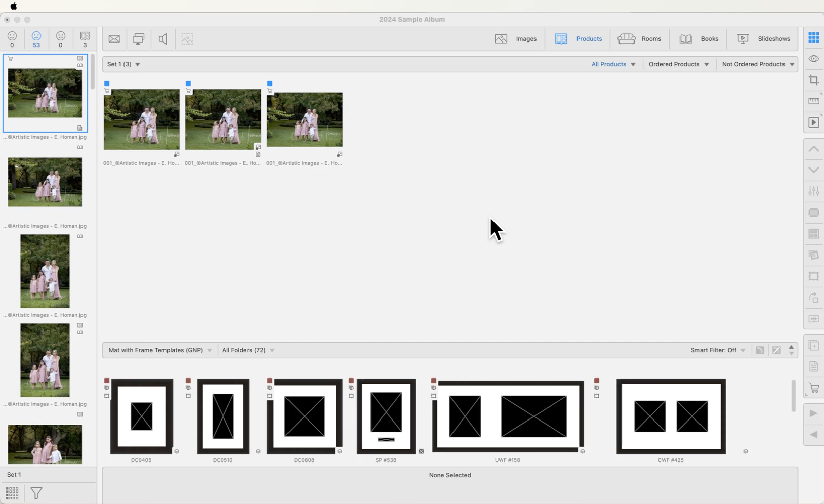The height and width of the screenshot is (504, 824).
Task: Click the email envelope icon in the toolbar
Action: click(x=114, y=39)
